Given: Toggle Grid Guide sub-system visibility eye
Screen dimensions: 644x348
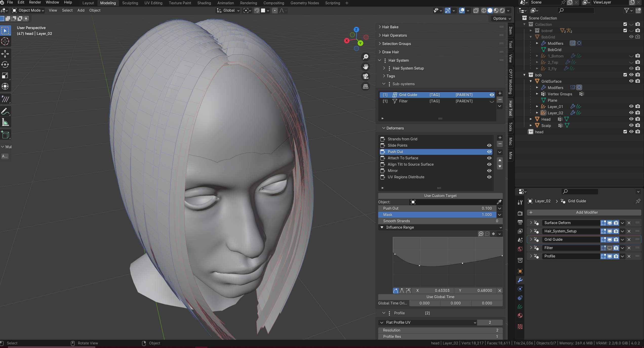Looking at the screenshot, I should click(492, 95).
